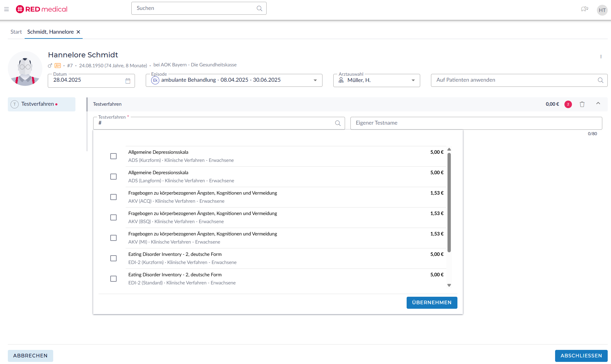Open the calendar picker in Datum field
The image size is (611, 364).
click(128, 81)
